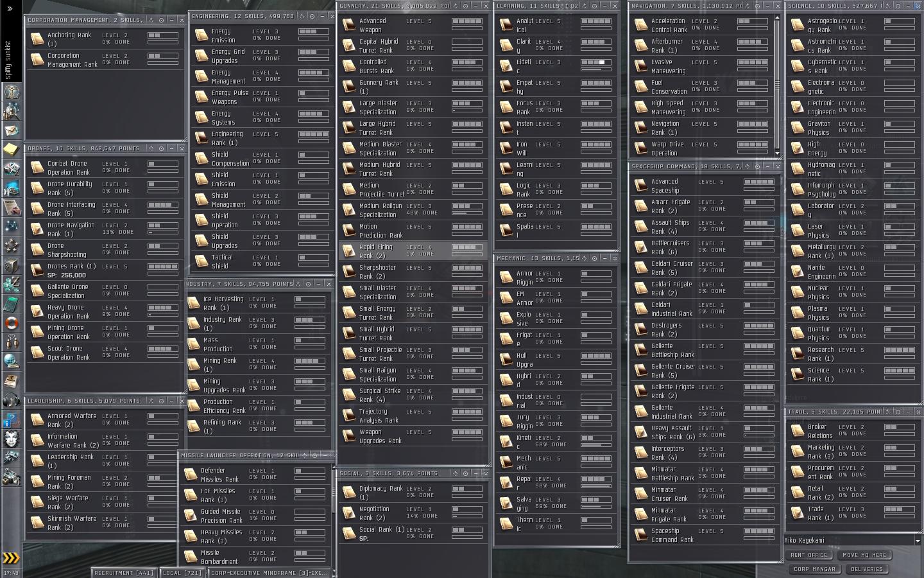Switch to the Corp-Executive Mindframe channel tab
Screen dimensions: 924x578
pos(269,573)
